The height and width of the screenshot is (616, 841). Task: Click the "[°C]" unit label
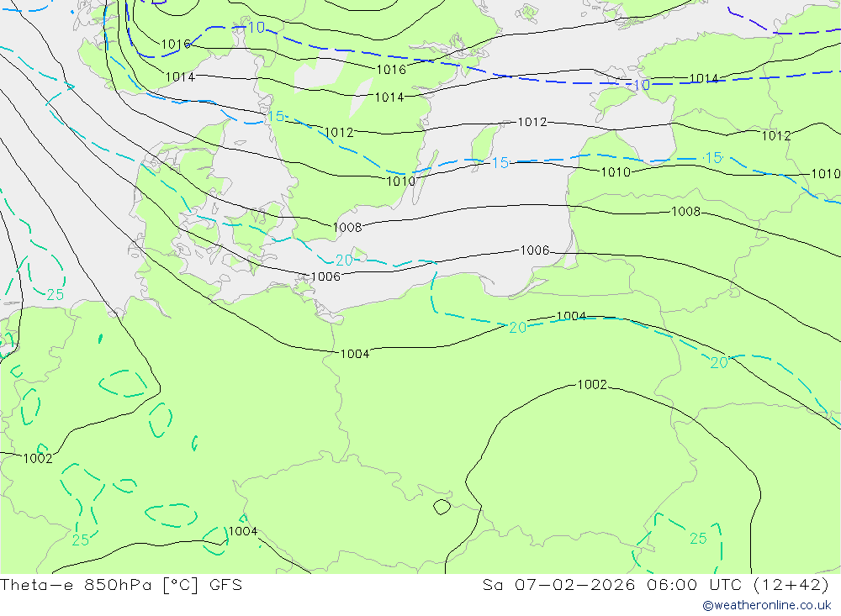tap(180, 584)
